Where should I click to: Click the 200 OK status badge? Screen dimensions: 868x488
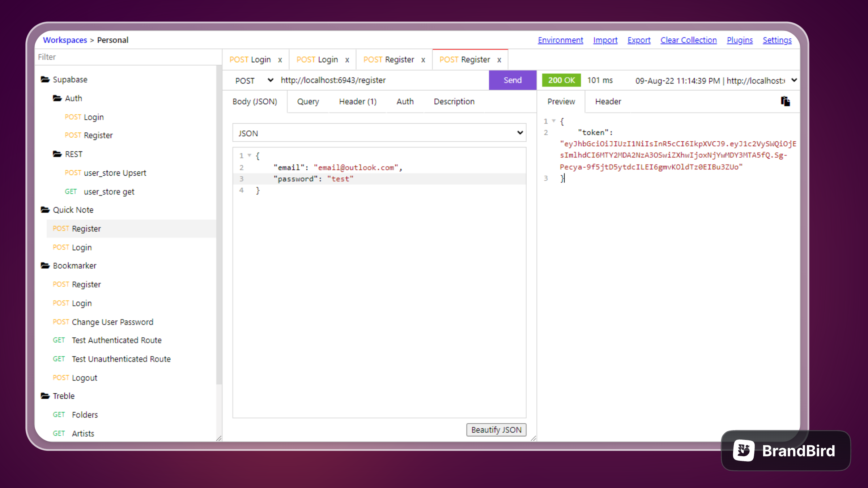(561, 80)
